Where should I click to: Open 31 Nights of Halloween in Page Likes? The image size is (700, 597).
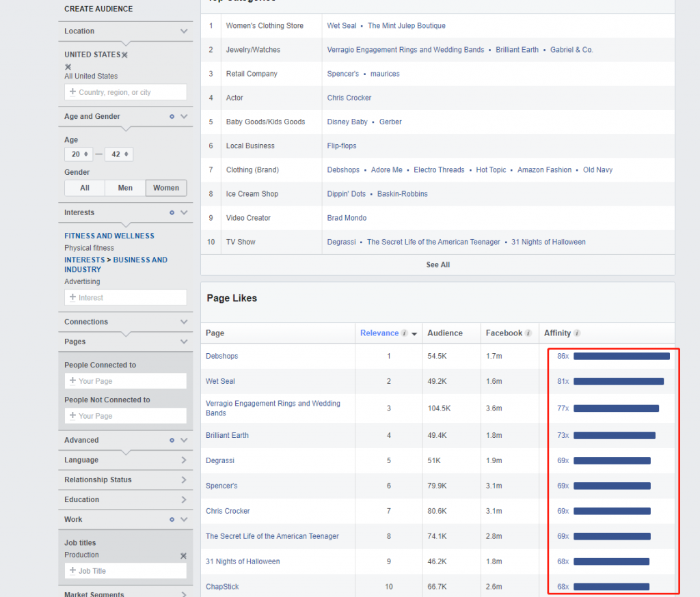(243, 561)
